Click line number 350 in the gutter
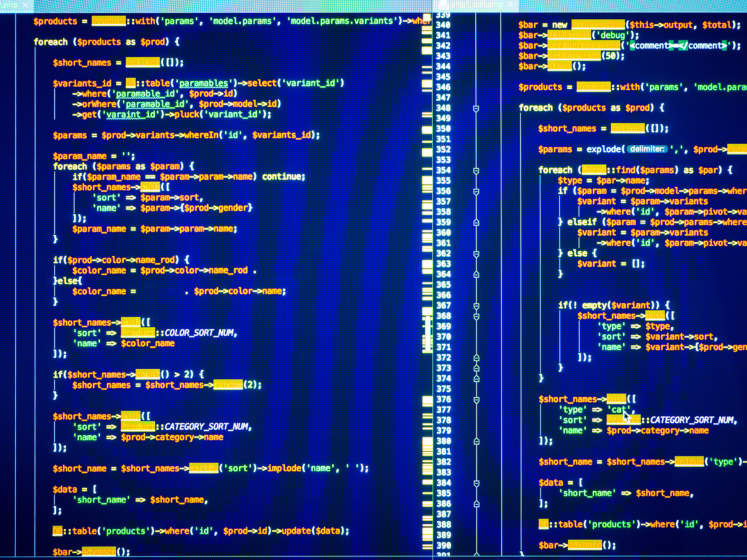Screen dimensions: 747x560 click(x=443, y=129)
